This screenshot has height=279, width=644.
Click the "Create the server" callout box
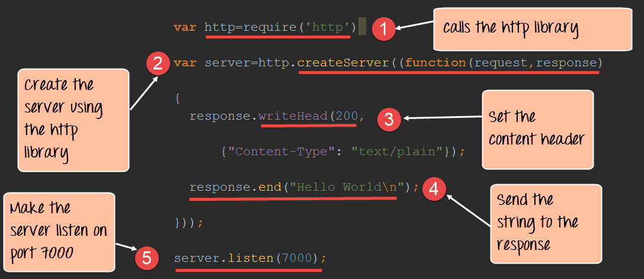pos(73,120)
